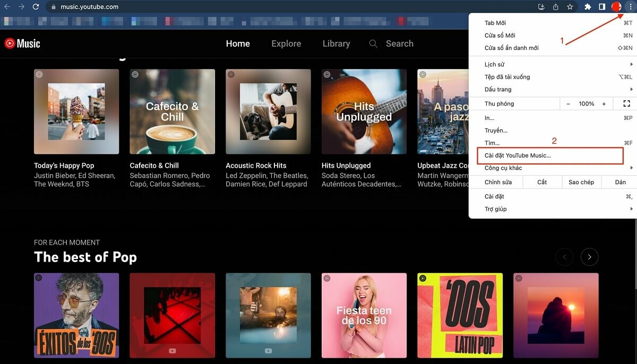The image size is (637, 364).
Task: Click 'The best of Pop' heading
Action: pyautogui.click(x=85, y=257)
